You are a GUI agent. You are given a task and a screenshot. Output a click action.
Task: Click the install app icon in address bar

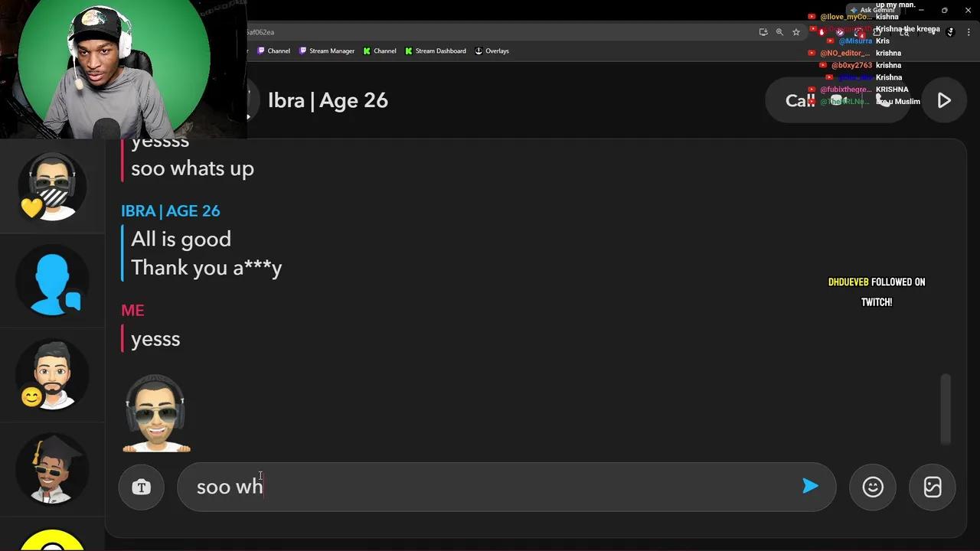(x=763, y=32)
